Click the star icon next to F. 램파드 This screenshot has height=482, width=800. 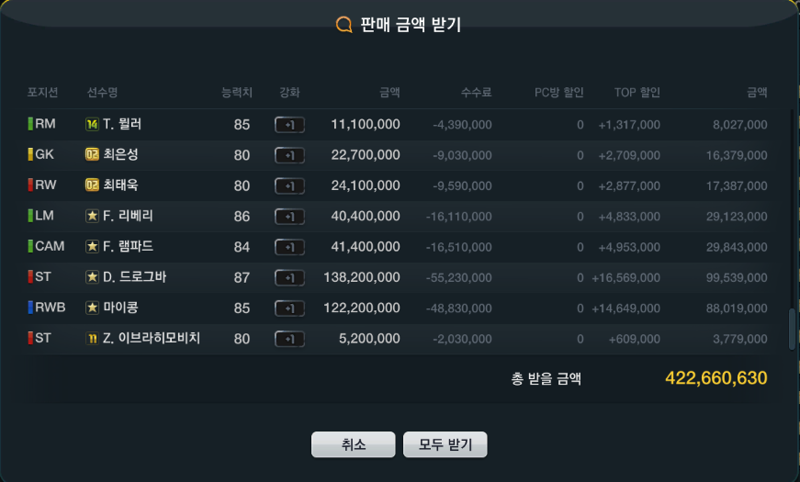click(x=92, y=246)
